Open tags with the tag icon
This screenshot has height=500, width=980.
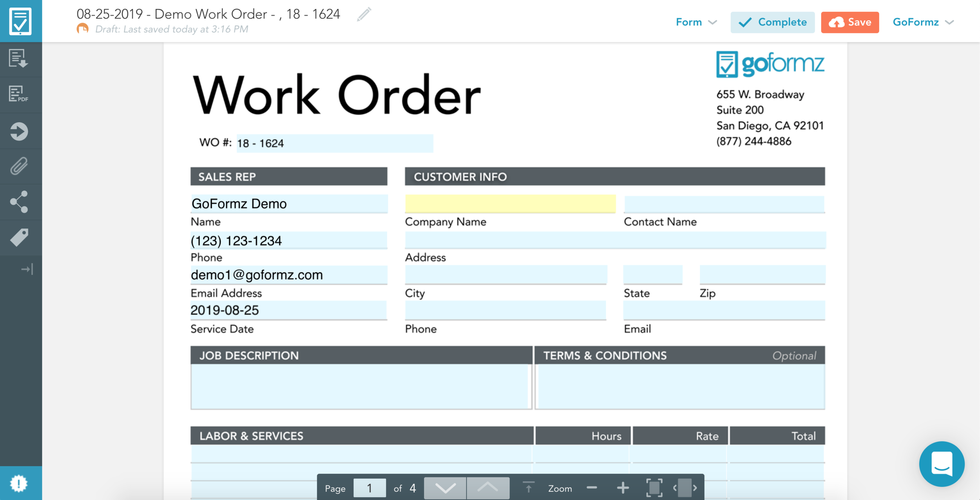tap(19, 237)
